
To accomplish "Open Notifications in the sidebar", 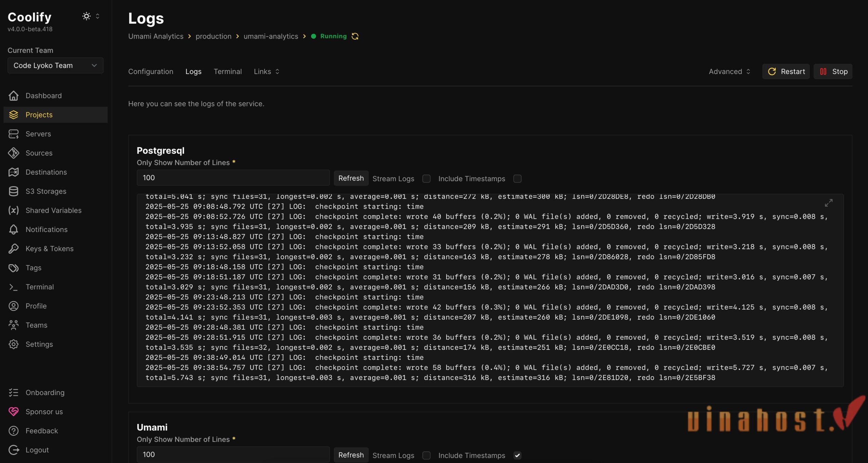I will click(x=55, y=230).
